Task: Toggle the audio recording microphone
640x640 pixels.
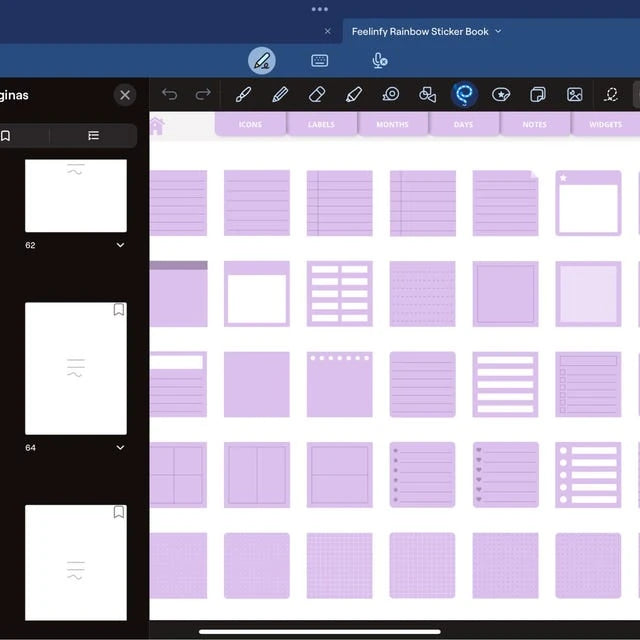Action: coord(380,61)
